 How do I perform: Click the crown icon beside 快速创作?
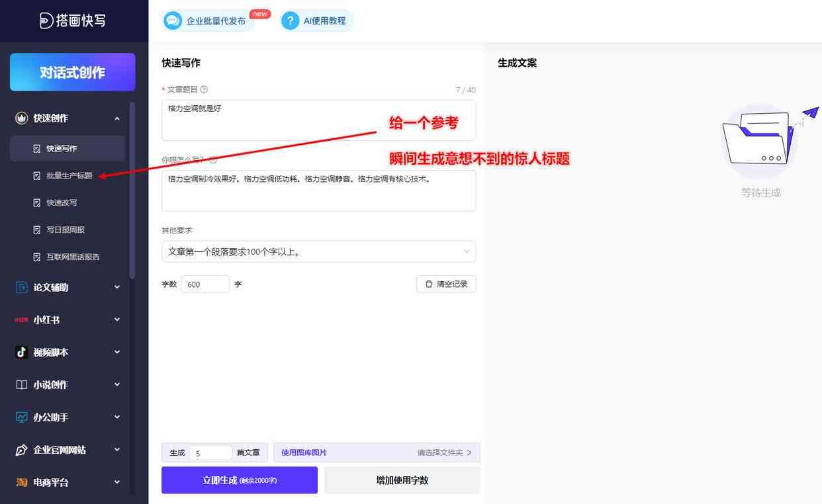point(21,118)
